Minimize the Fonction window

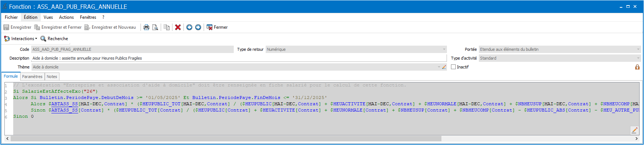pos(621,7)
